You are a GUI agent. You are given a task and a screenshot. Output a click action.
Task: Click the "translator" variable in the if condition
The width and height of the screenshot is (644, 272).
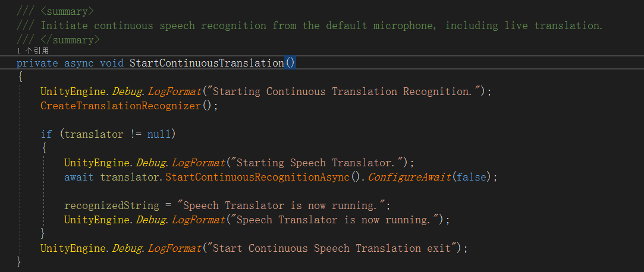pyautogui.click(x=94, y=134)
